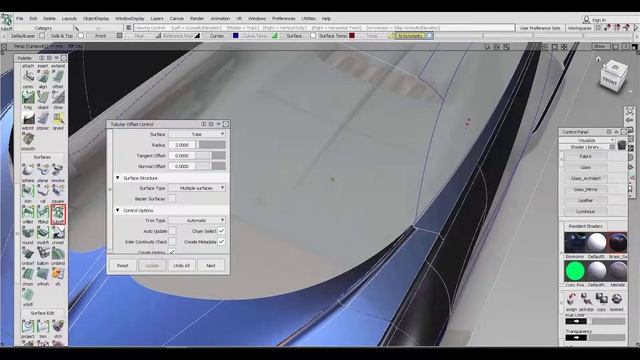Image resolution: width=640 pixels, height=360 pixels.
Task: Open the Edit menu
Action: click(x=33, y=18)
